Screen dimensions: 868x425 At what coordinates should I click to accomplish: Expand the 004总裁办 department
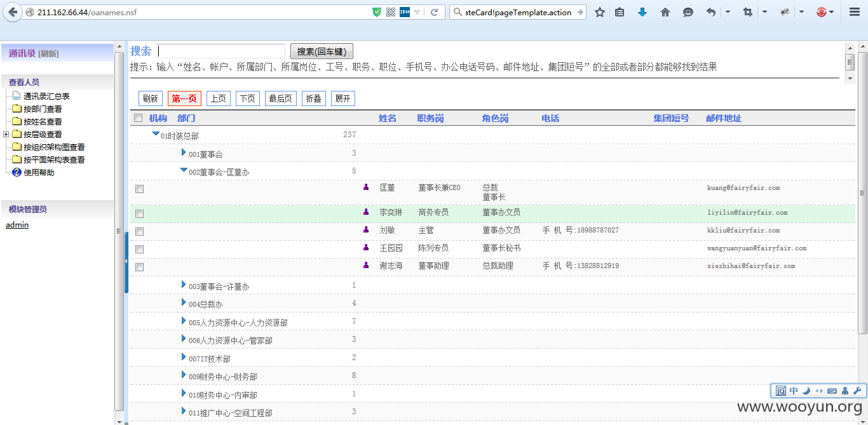coord(184,302)
